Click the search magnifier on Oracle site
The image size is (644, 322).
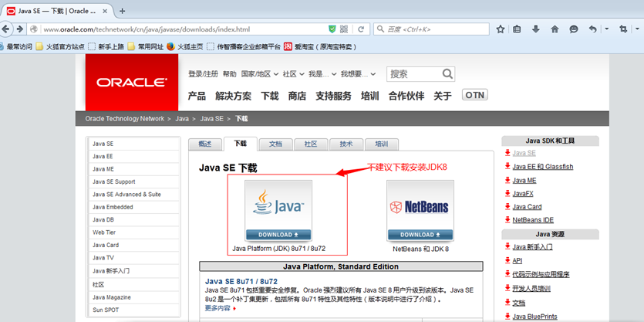(447, 74)
